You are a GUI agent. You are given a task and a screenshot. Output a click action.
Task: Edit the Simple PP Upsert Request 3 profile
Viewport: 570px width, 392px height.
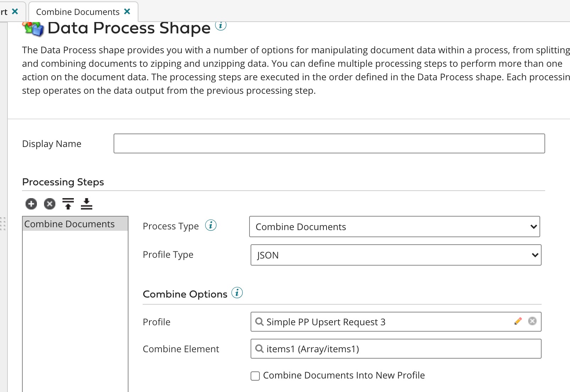point(518,322)
